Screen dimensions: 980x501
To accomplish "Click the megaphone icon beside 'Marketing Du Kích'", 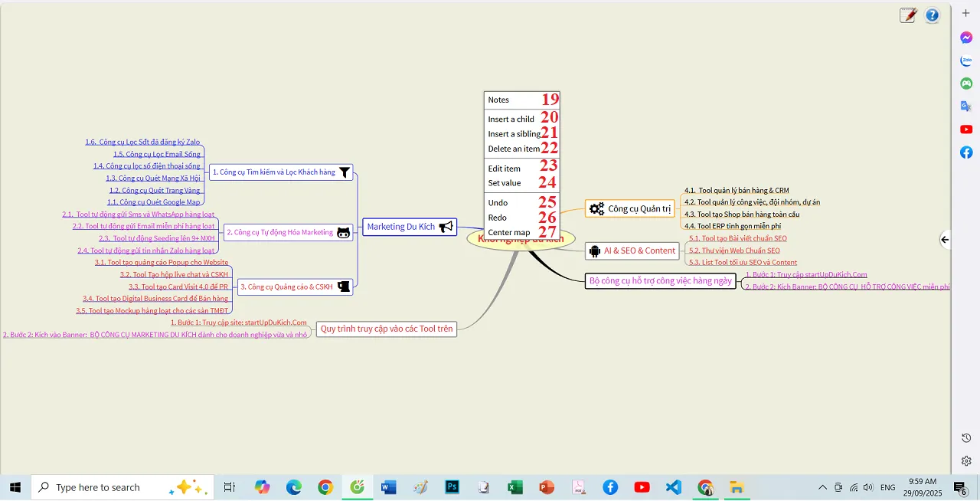I will [446, 226].
